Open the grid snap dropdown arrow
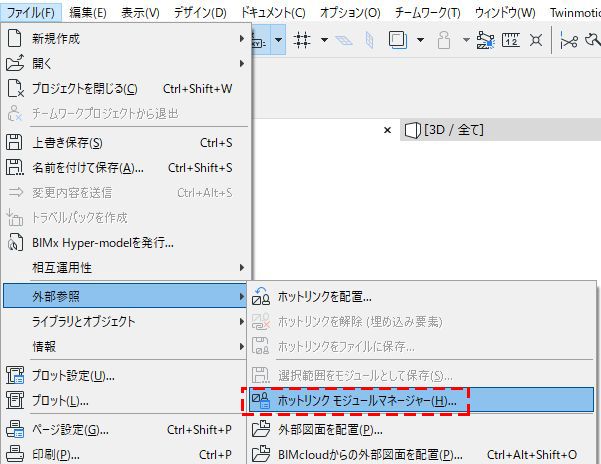 point(324,39)
